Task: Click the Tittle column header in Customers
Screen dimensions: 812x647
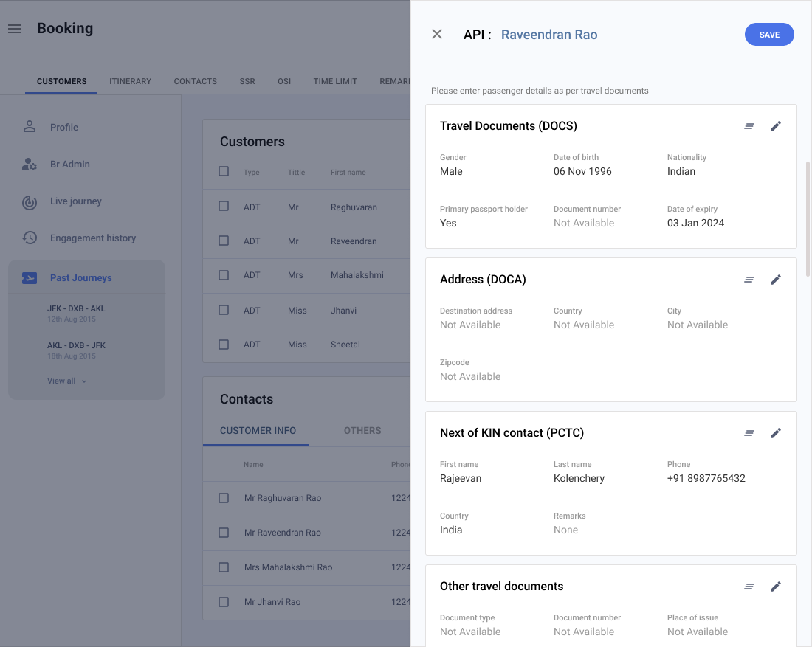Action: [296, 173]
